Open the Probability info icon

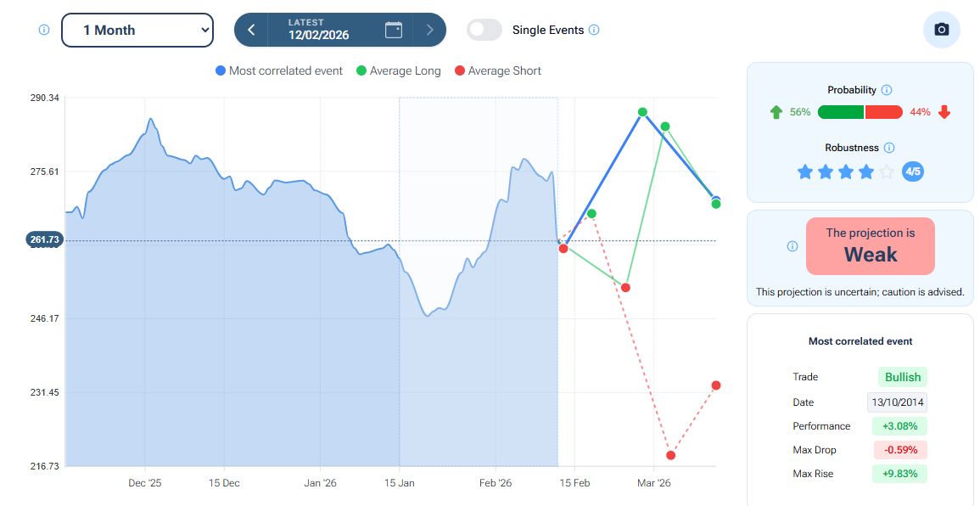click(x=887, y=90)
